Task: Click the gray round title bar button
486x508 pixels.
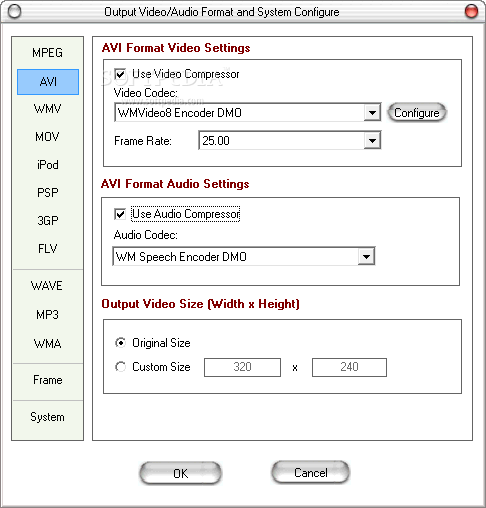Action: 14,11
